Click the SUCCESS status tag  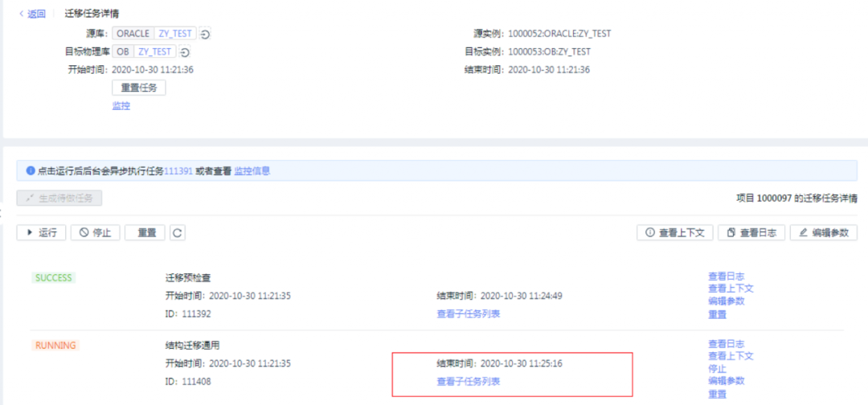pyautogui.click(x=54, y=278)
